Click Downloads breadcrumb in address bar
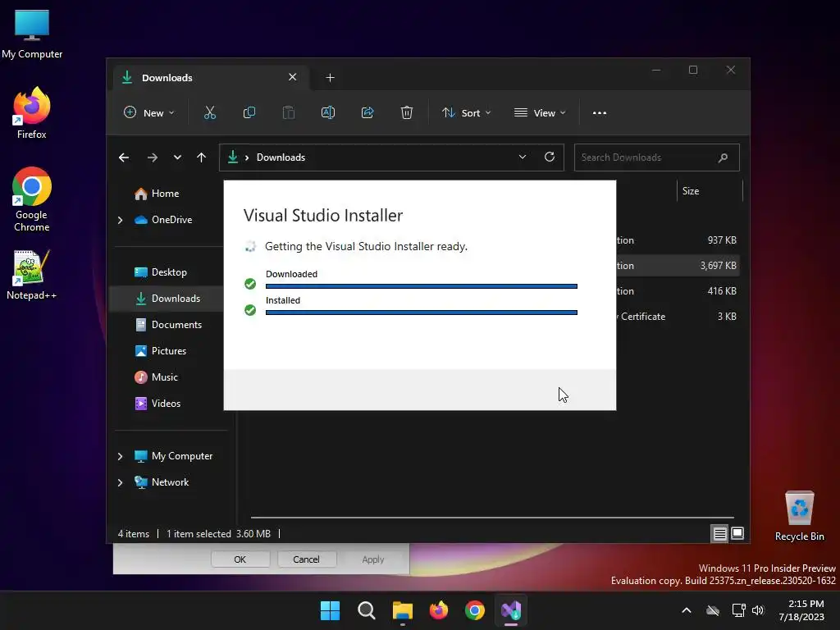 coord(281,157)
